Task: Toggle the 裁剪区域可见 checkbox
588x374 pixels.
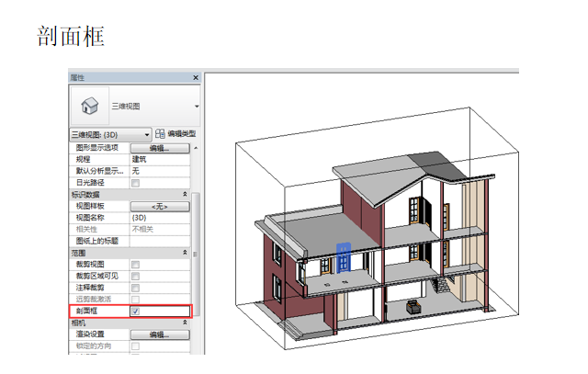Action: pyautogui.click(x=135, y=276)
